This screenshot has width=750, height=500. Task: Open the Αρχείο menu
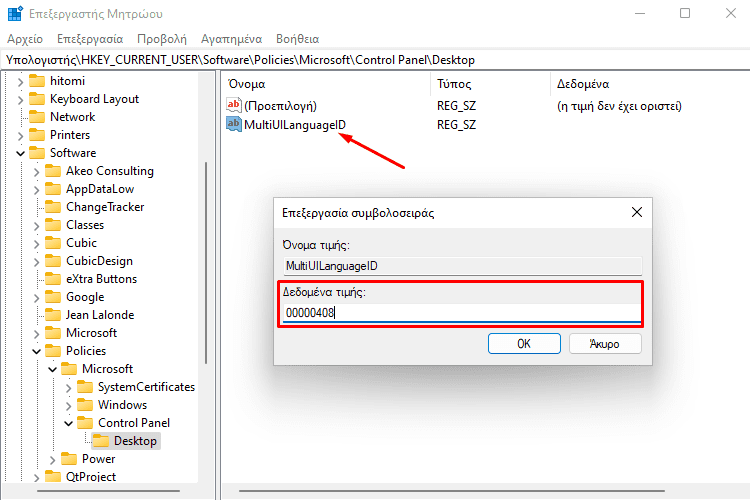pos(25,39)
